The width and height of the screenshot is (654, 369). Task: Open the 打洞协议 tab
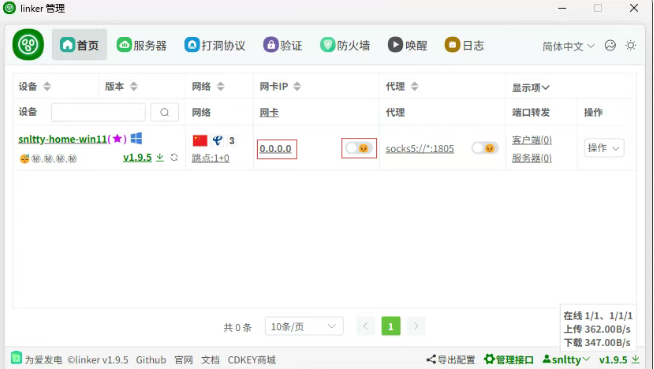(x=215, y=45)
